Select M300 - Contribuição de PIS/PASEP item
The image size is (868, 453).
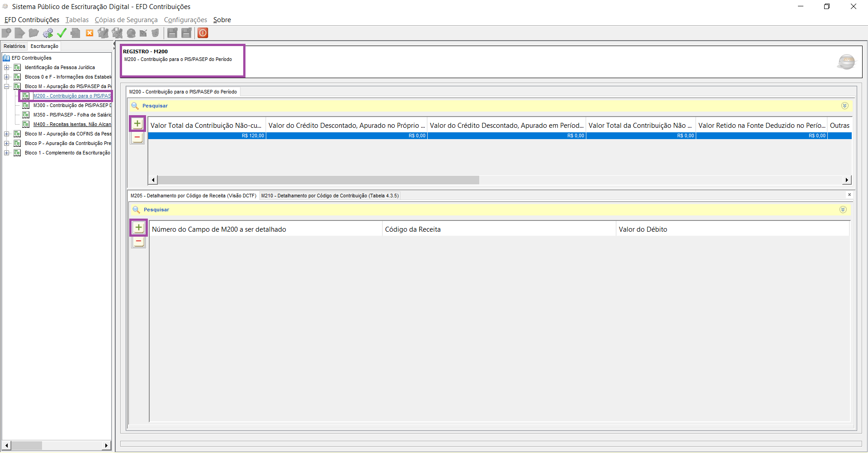coord(71,106)
